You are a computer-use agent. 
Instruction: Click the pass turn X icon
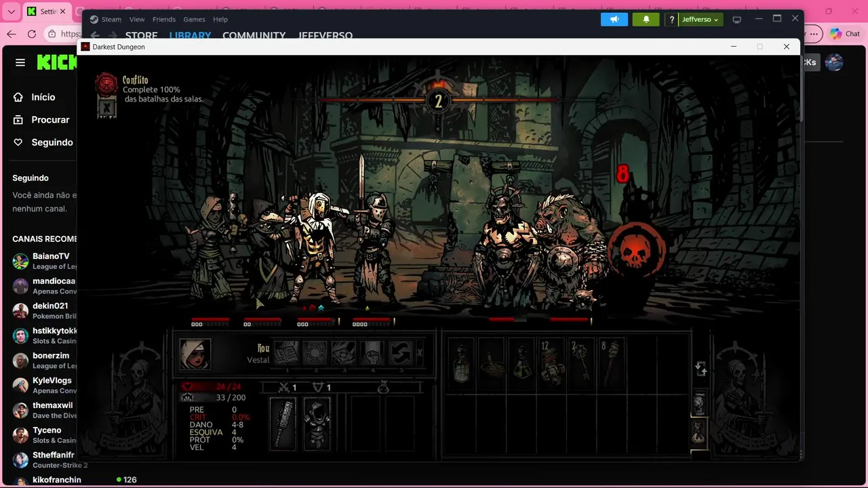click(420, 353)
